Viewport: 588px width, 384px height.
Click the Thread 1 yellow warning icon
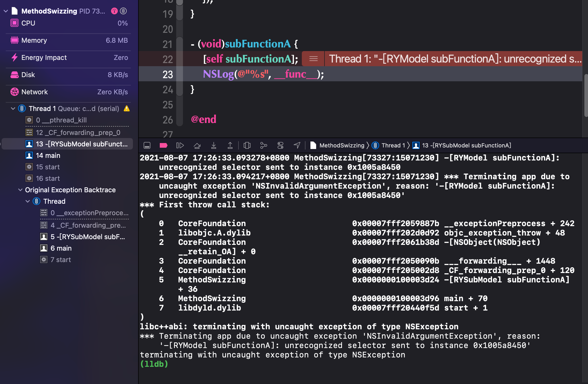click(x=127, y=108)
